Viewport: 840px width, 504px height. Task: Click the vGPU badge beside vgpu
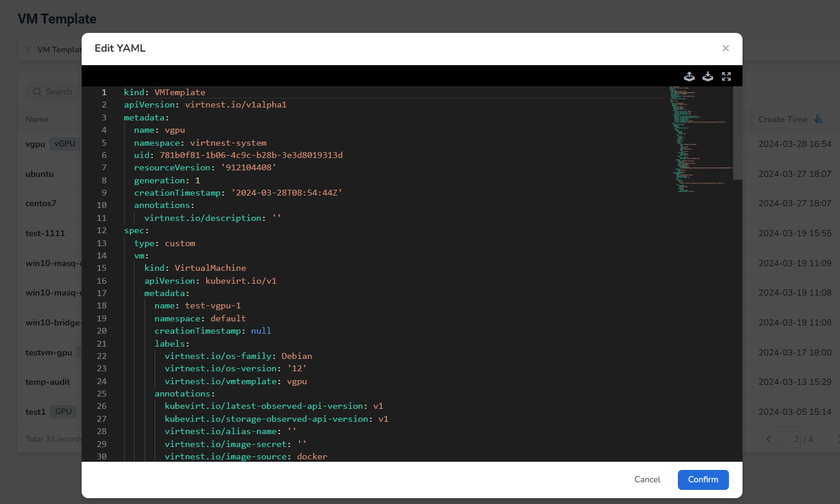[65, 143]
